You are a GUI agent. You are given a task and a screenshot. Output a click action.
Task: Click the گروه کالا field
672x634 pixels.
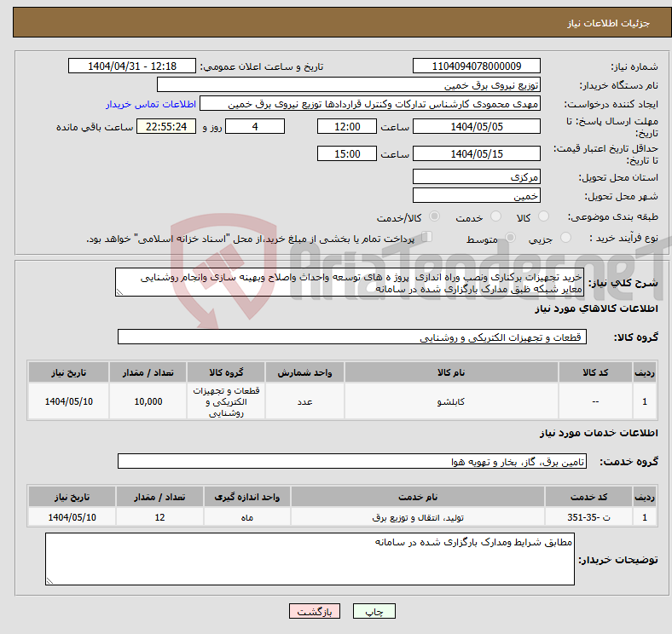352,337
